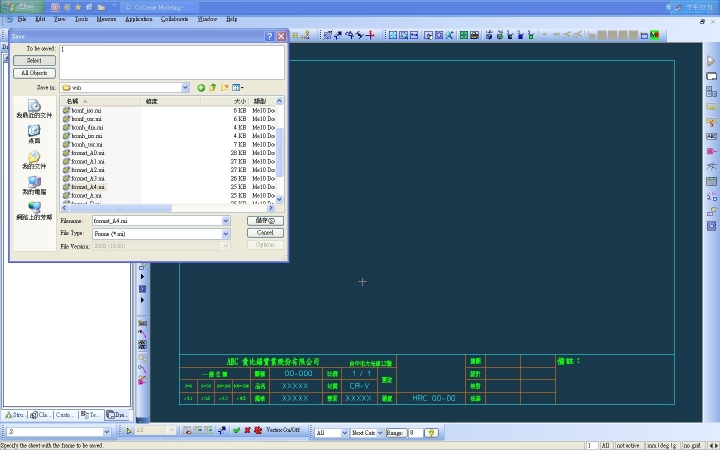
Task: Click the All Objects button
Action: (34, 73)
